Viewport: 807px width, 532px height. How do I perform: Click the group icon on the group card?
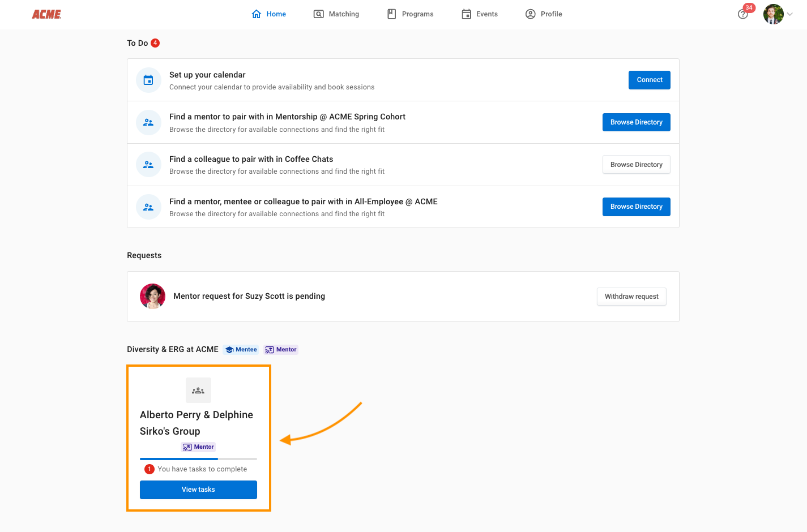[x=198, y=391]
